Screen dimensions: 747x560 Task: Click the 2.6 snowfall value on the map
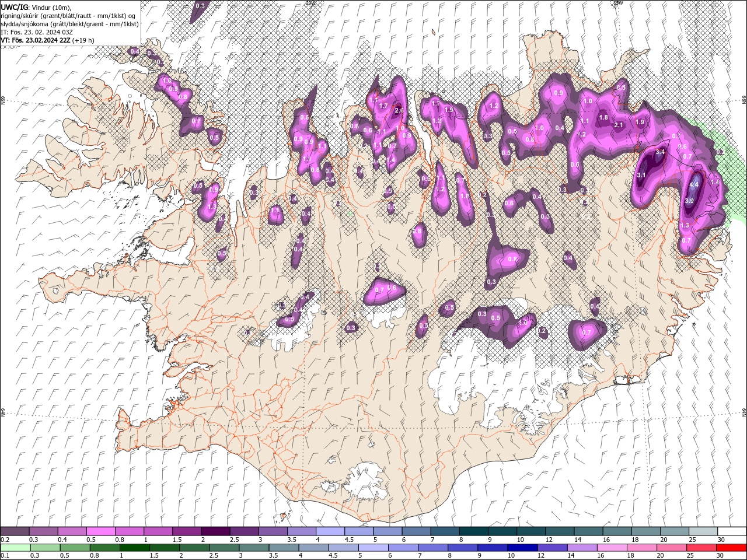[x=399, y=110]
